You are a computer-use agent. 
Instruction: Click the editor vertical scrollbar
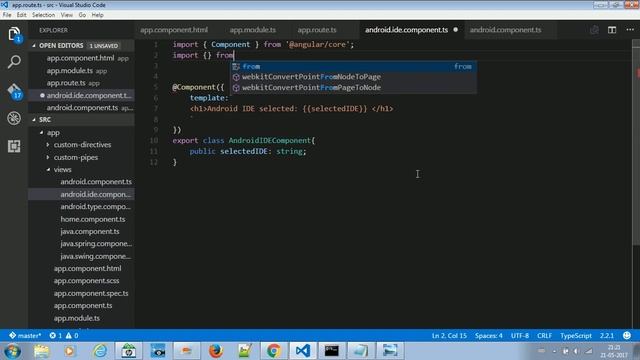pos(636,143)
